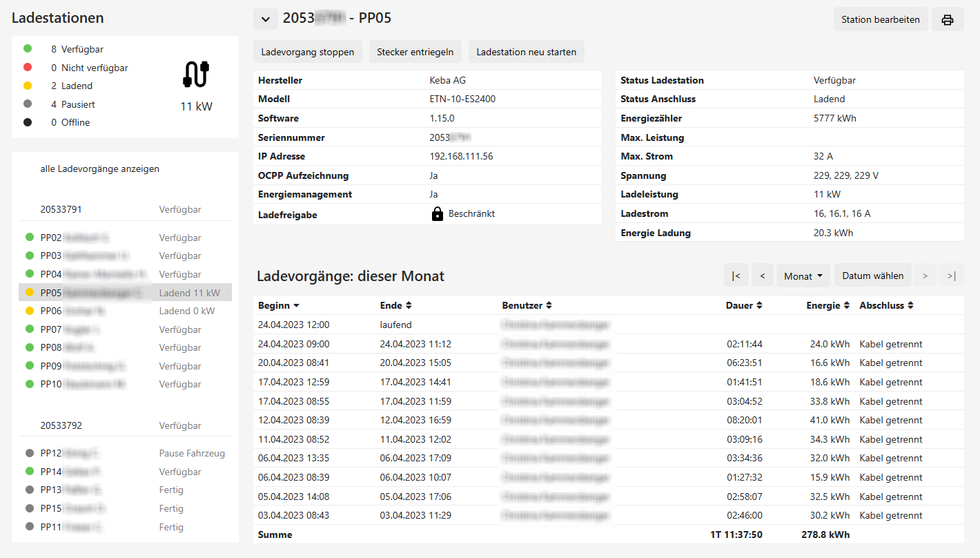Click the gray Pausiert status dot

tap(28, 104)
